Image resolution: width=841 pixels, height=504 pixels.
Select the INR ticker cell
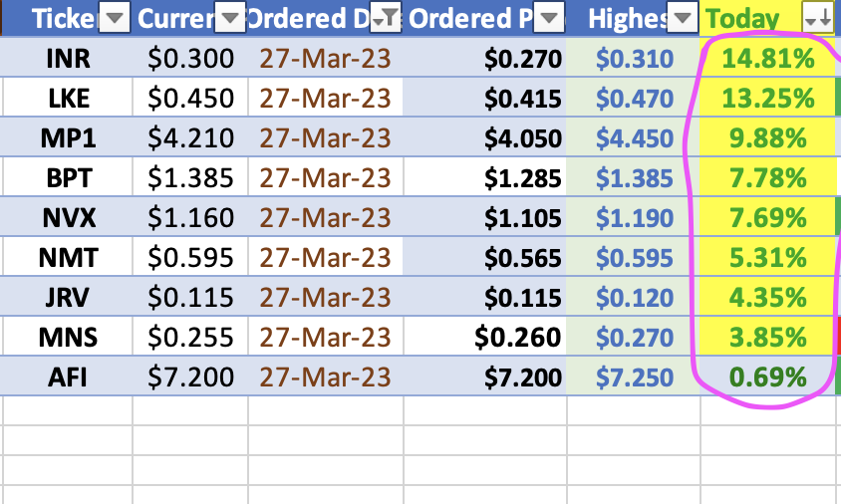coord(68,58)
